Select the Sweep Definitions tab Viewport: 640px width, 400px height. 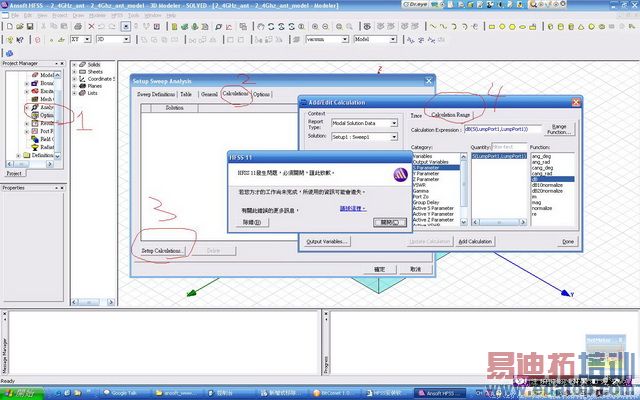pyautogui.click(x=156, y=94)
